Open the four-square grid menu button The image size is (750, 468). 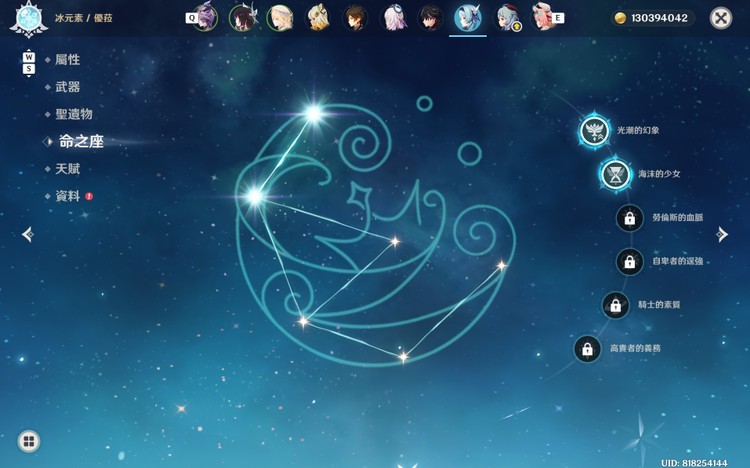pyautogui.click(x=29, y=441)
